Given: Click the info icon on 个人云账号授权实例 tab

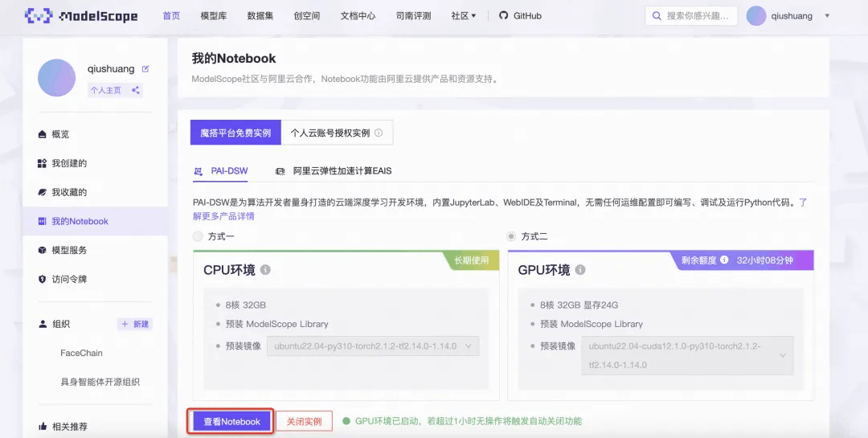Looking at the screenshot, I should click(379, 133).
